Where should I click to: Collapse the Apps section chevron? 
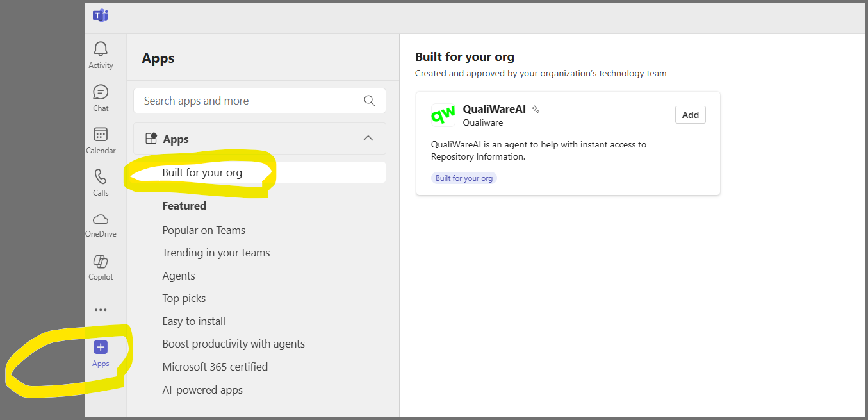(x=368, y=139)
